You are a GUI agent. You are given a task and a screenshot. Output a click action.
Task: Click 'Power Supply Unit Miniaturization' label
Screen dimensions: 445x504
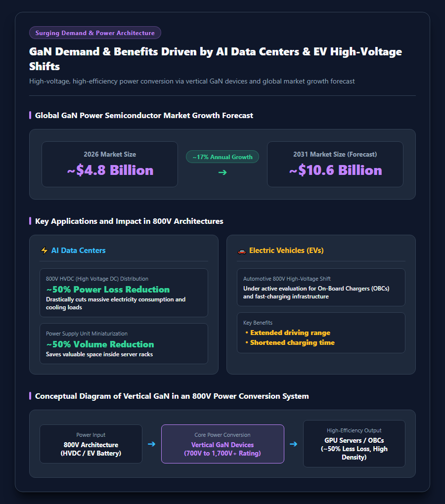[87, 334]
